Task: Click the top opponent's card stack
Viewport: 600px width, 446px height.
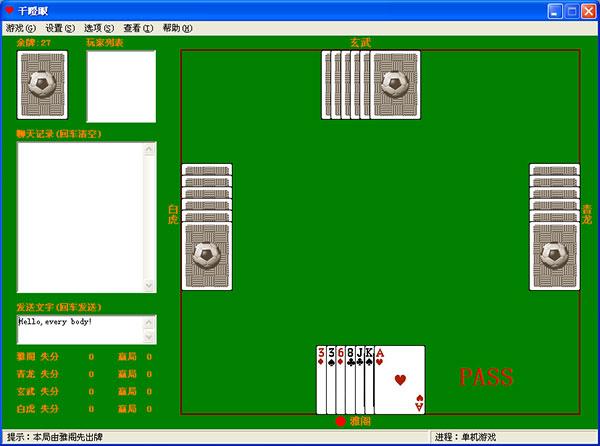Action: click(x=371, y=85)
